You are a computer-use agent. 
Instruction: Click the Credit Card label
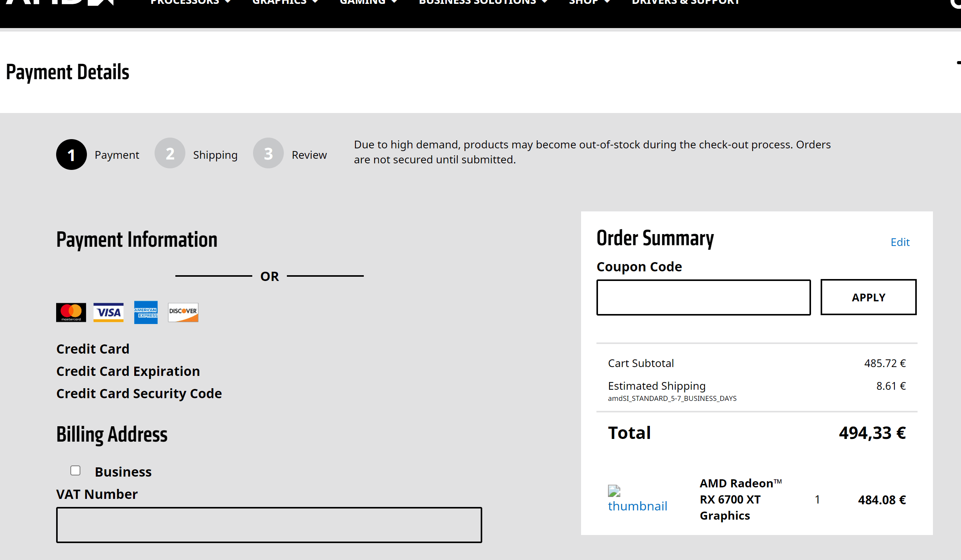pyautogui.click(x=93, y=349)
